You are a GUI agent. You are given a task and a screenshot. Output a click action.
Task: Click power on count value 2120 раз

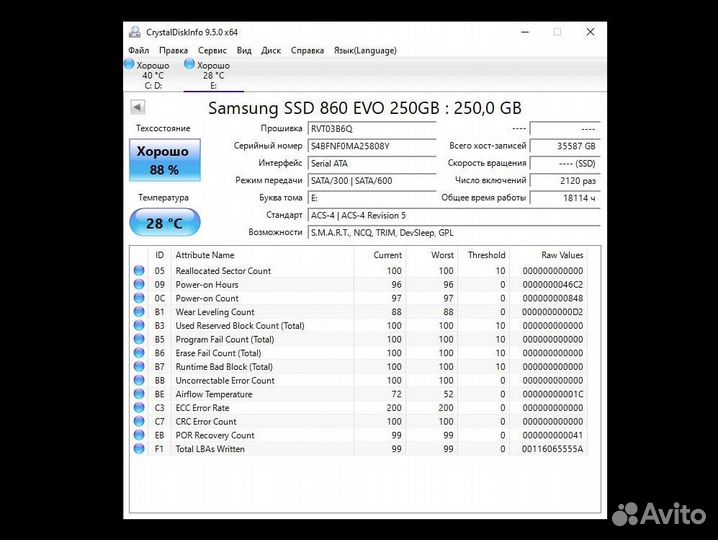tap(565, 181)
